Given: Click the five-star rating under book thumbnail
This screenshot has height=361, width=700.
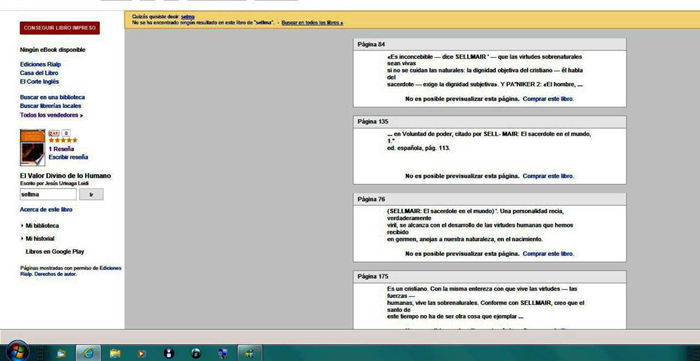Looking at the screenshot, I should (x=63, y=140).
